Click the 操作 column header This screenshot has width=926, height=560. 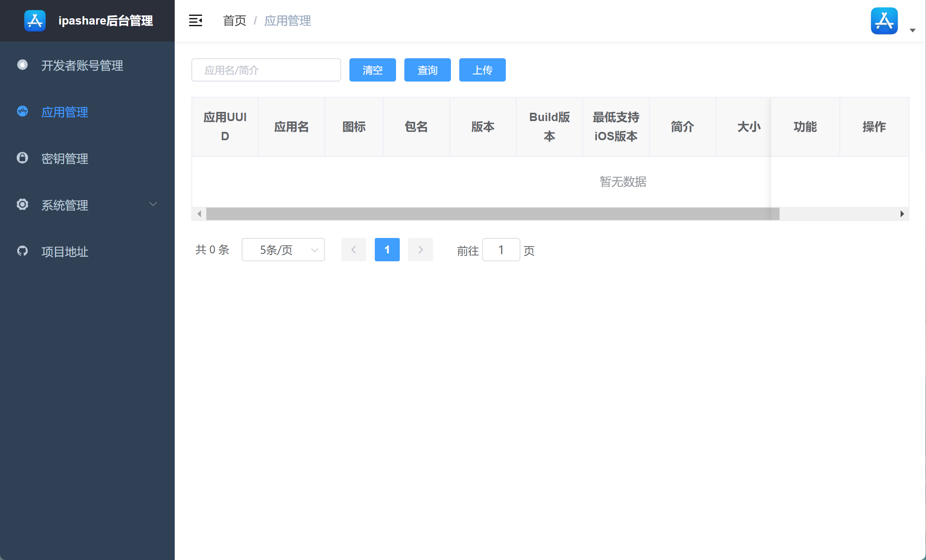874,127
